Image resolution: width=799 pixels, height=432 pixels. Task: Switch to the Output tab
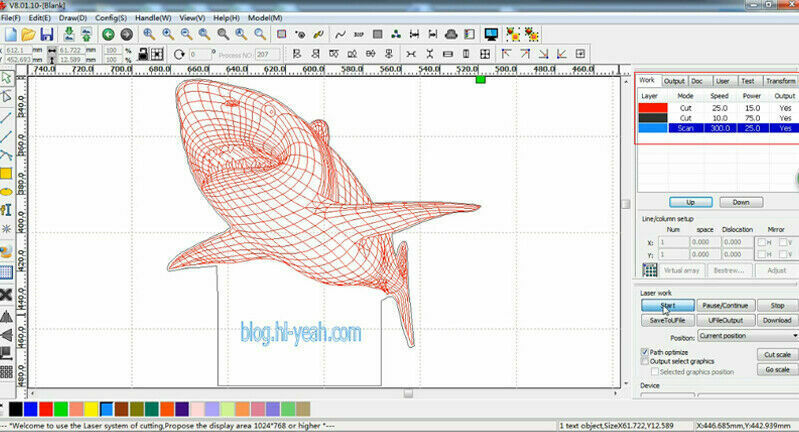(674, 81)
